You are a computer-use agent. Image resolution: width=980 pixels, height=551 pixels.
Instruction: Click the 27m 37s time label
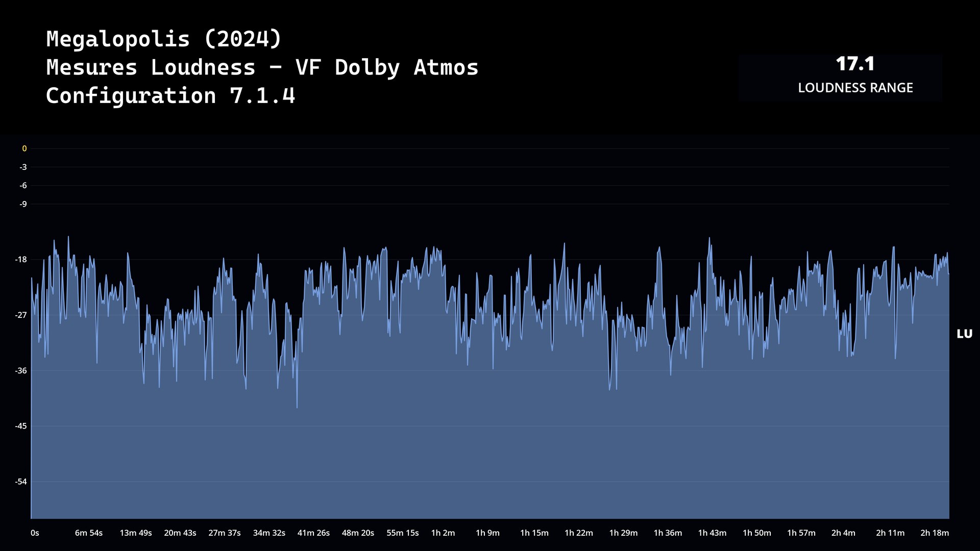click(225, 533)
